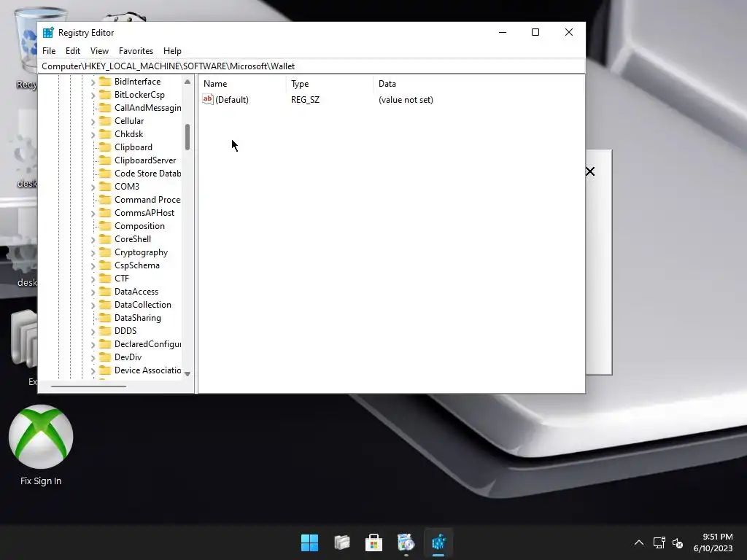Open the Favorites menu
747x560 pixels.
coord(136,51)
